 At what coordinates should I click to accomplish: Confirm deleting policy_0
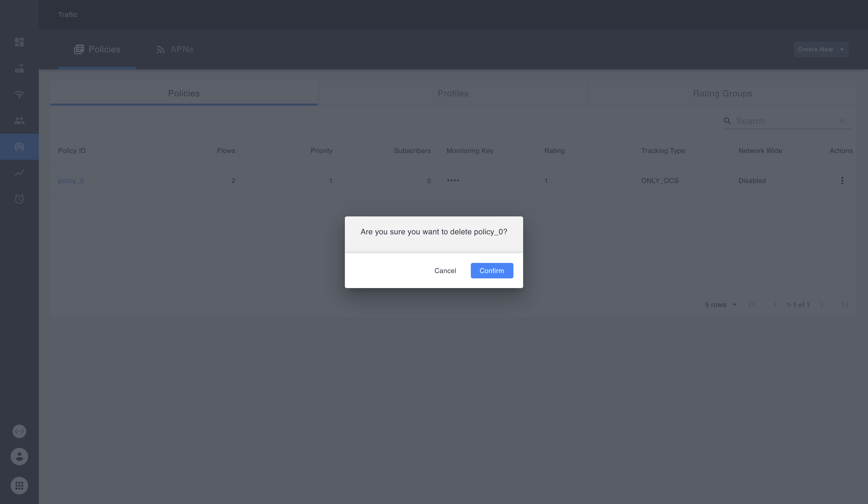click(x=492, y=271)
